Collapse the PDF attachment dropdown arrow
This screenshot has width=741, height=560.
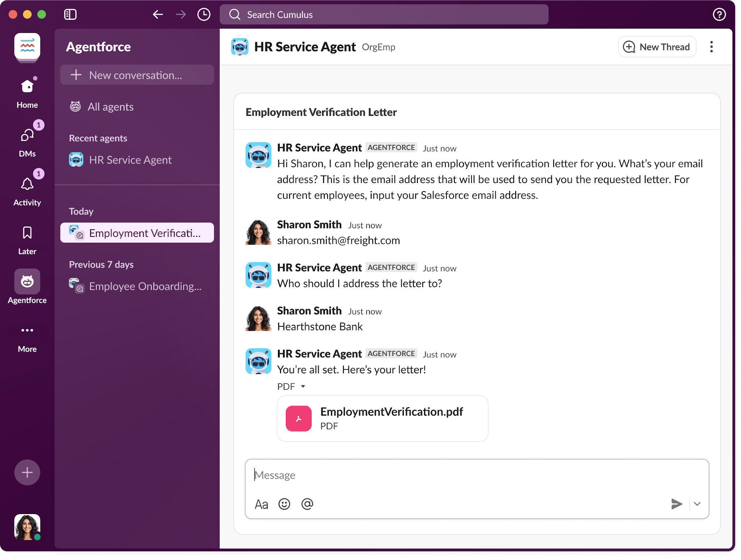click(303, 386)
